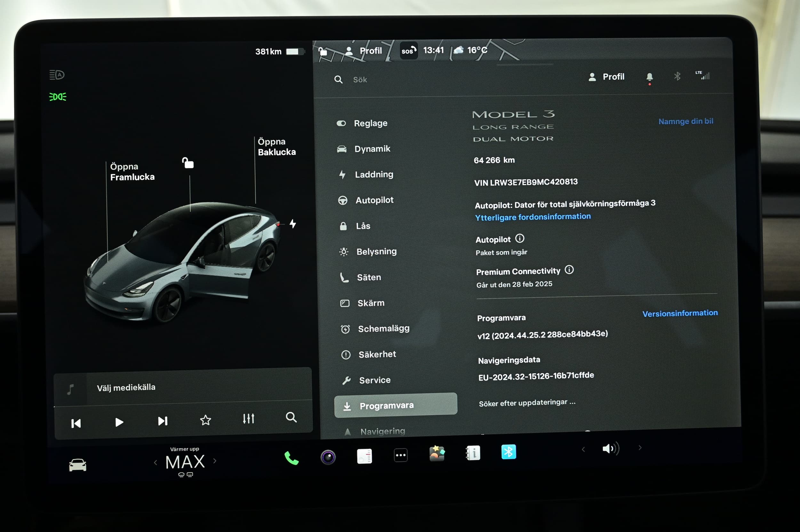Raise volume with right arrow
800x532 pixels.
(x=640, y=448)
